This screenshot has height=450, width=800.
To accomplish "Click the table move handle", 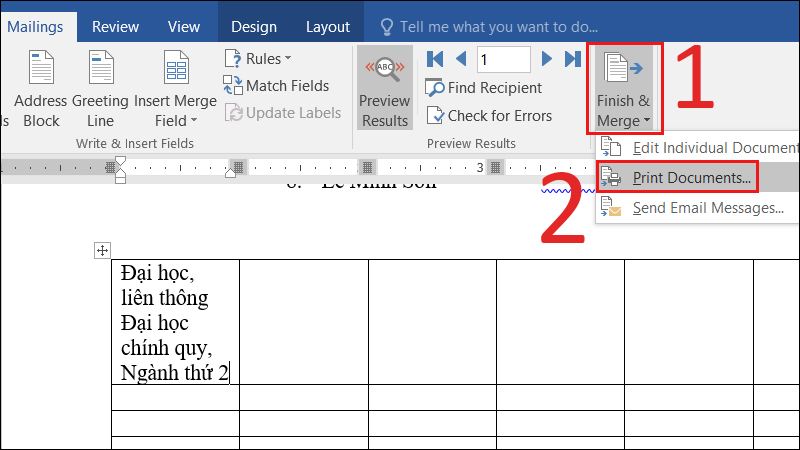I will click(102, 250).
